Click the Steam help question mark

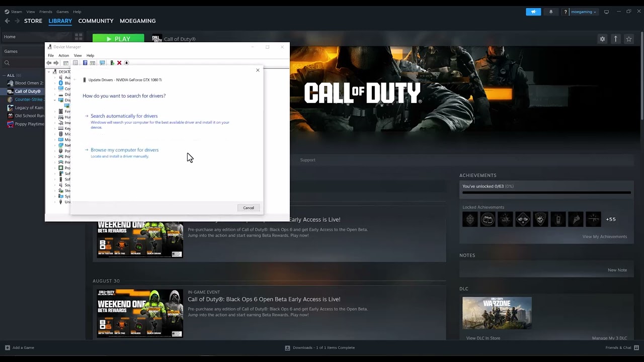point(566,12)
